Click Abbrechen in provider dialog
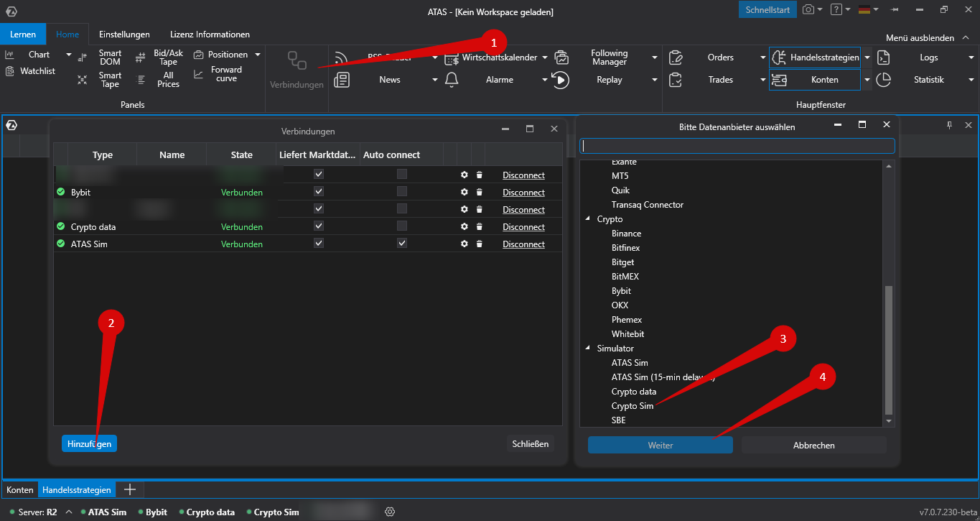This screenshot has height=521, width=980. [x=814, y=446]
